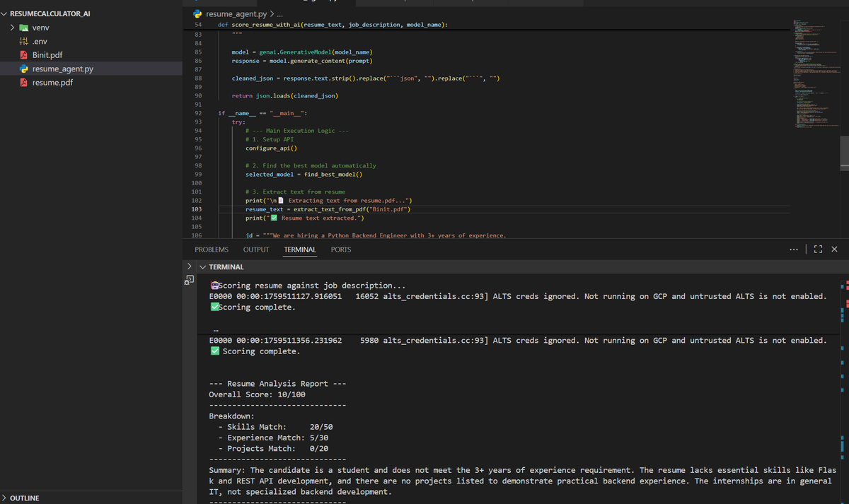This screenshot has height=504, width=849.
Task: Expand the OUTLINE section
Action: 5,498
